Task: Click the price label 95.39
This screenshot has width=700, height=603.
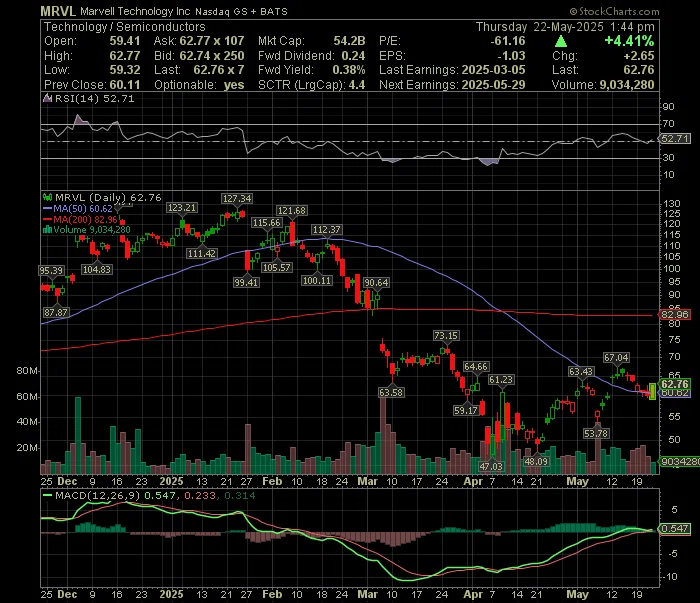Action: [x=51, y=270]
